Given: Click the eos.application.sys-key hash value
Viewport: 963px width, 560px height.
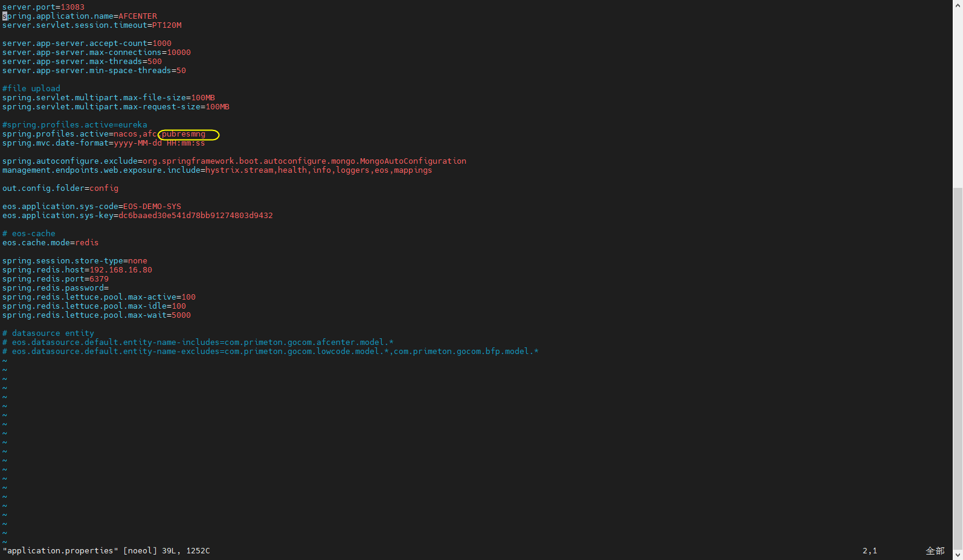Looking at the screenshot, I should click(196, 216).
